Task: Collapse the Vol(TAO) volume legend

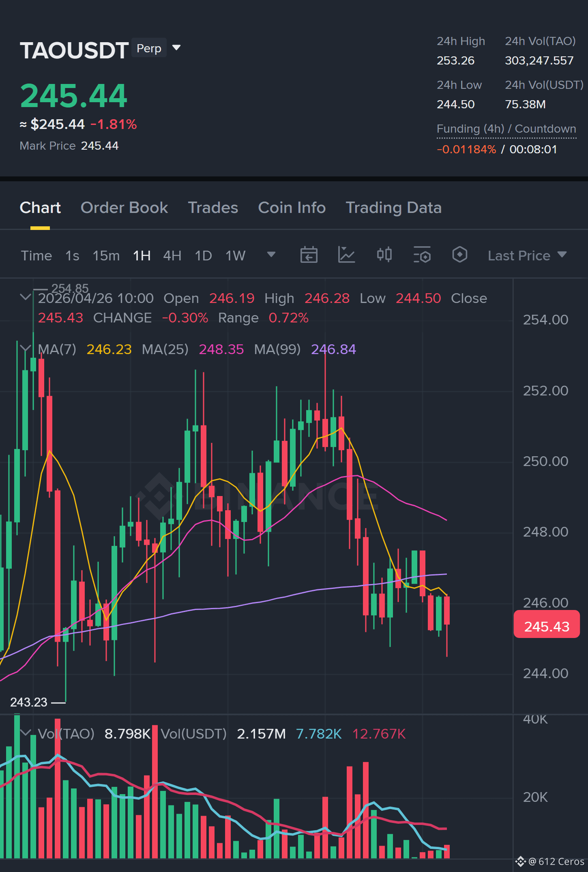Action: click(26, 733)
